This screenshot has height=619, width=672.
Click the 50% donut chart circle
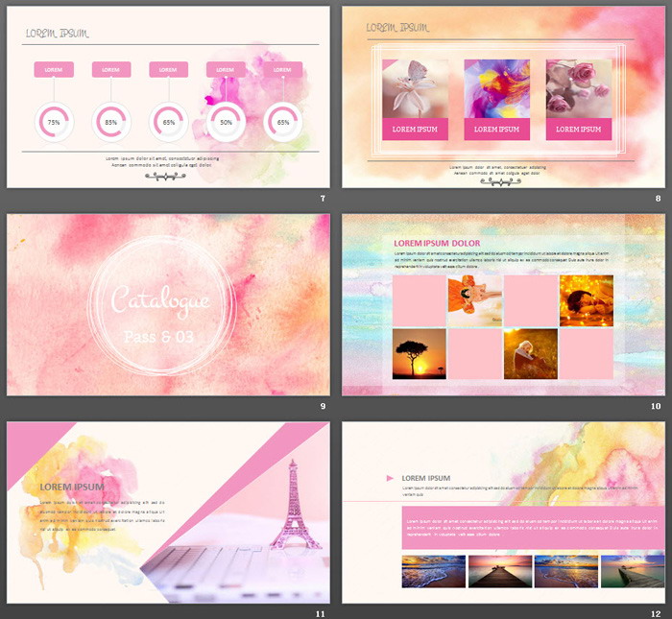226,123
